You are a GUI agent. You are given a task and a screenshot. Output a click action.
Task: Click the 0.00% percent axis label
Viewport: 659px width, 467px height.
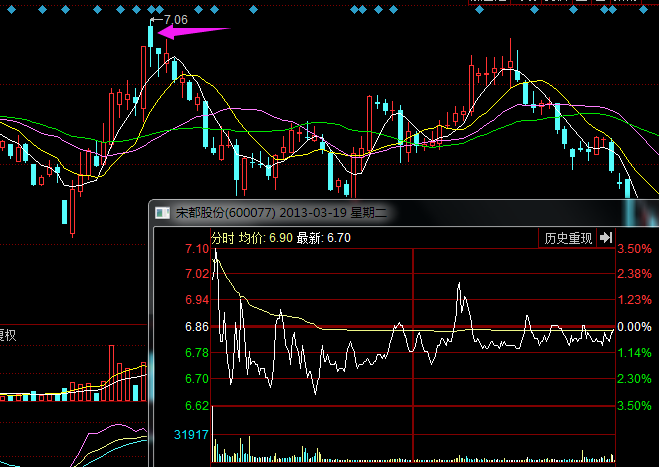click(634, 327)
